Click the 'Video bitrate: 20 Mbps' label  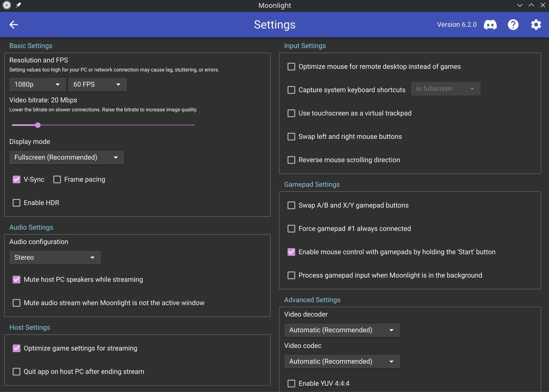43,100
